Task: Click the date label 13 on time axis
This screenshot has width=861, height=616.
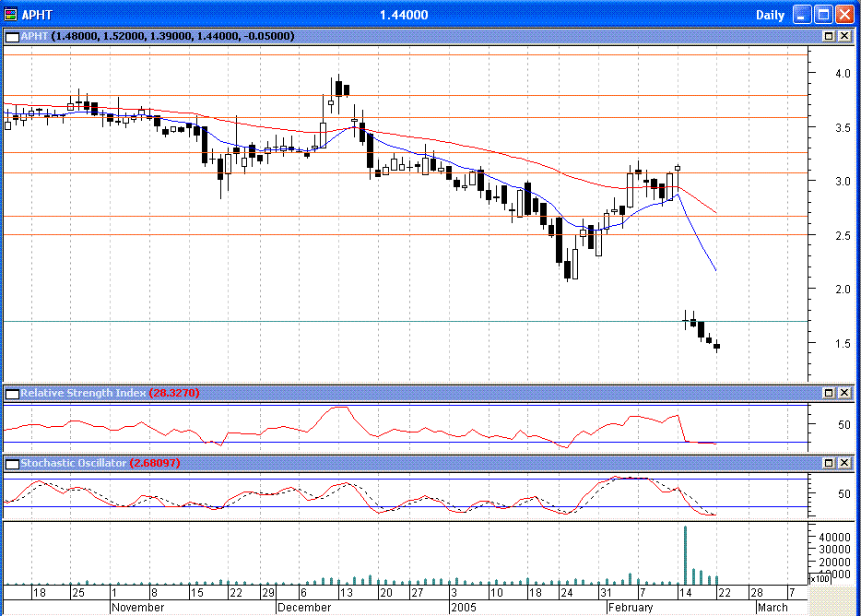Action: click(346, 593)
